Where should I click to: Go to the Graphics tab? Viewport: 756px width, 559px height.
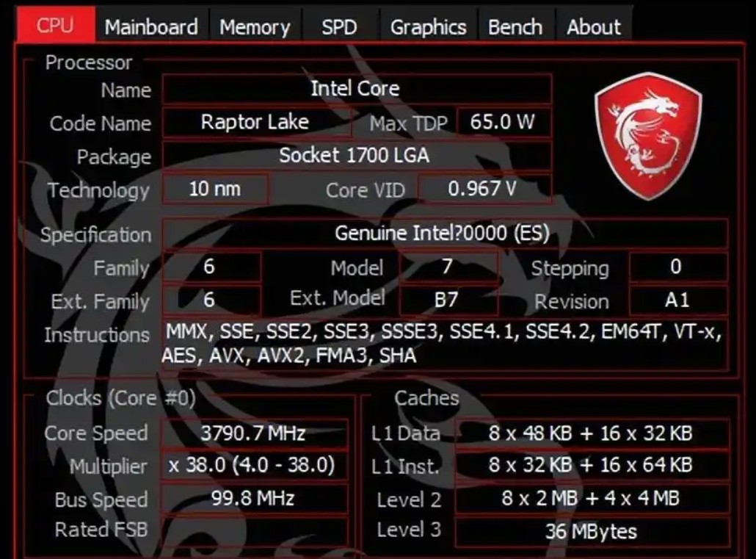click(x=428, y=26)
